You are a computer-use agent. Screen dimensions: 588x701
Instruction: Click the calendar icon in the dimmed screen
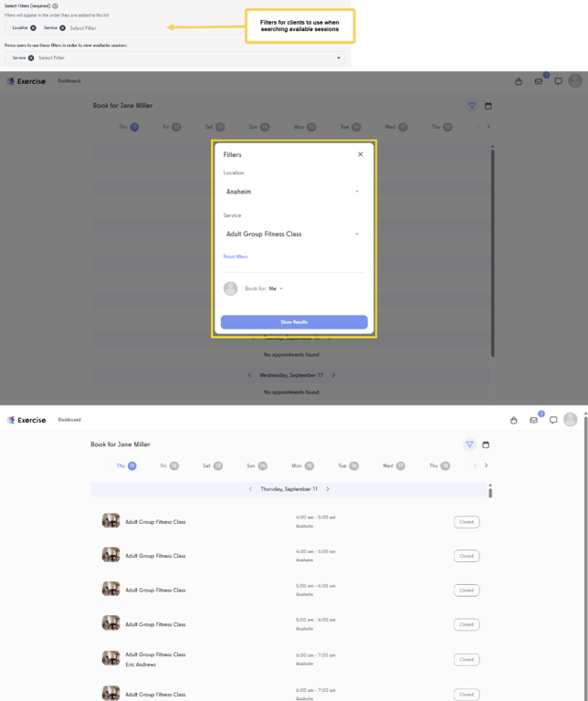click(x=488, y=106)
